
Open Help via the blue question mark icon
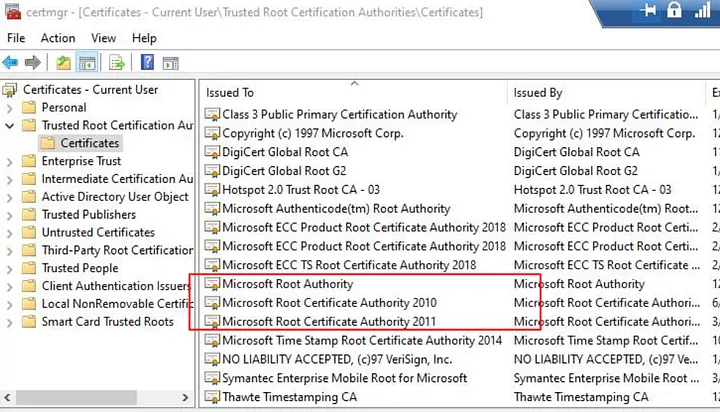point(147,62)
